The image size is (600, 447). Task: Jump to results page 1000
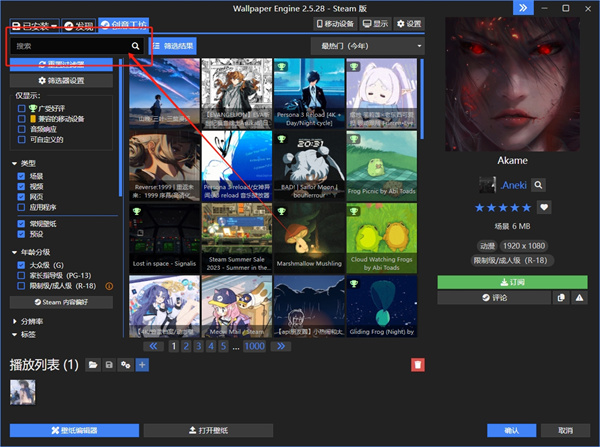coord(254,346)
